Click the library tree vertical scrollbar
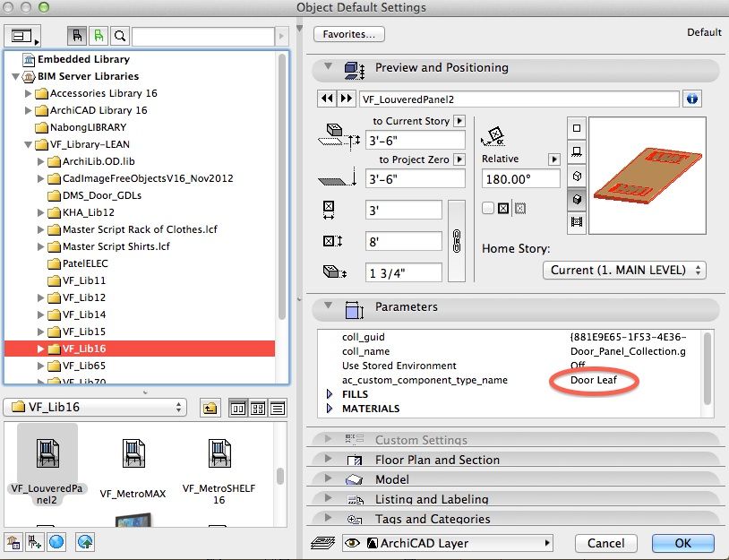The height and width of the screenshot is (560, 729). pyautogui.click(x=282, y=186)
